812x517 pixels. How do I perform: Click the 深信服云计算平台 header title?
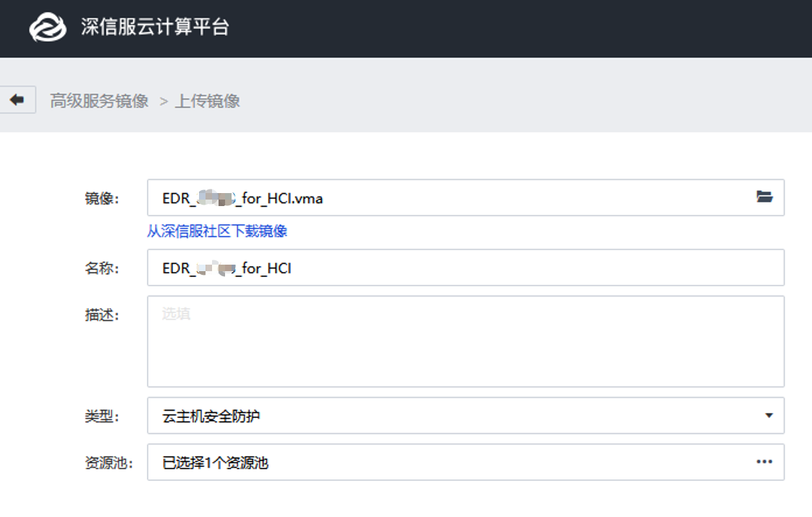pyautogui.click(x=155, y=28)
